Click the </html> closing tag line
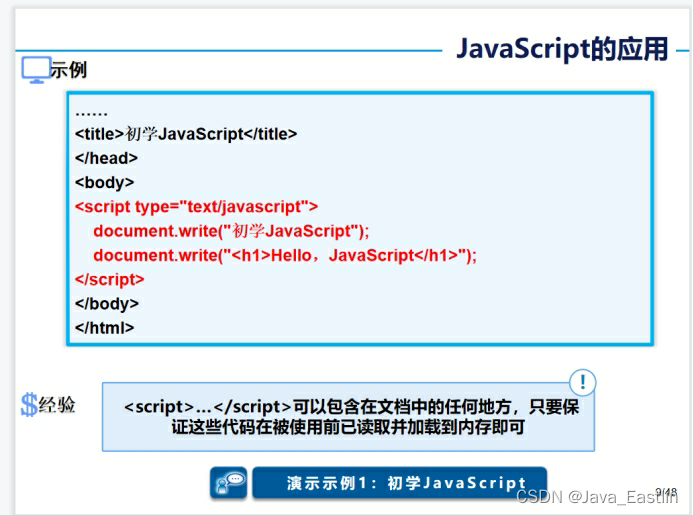The height and width of the screenshot is (515, 693). (x=104, y=328)
